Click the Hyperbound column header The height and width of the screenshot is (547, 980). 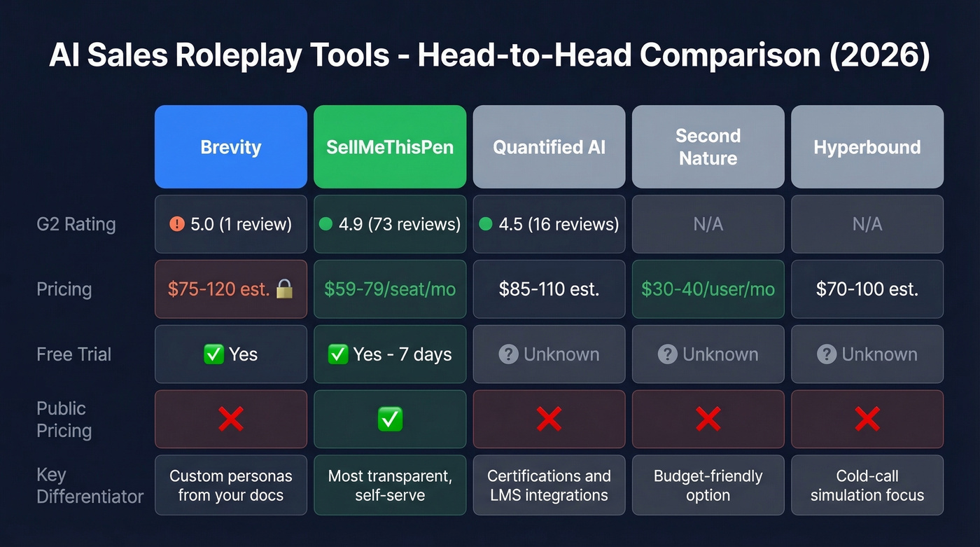pos(867,147)
